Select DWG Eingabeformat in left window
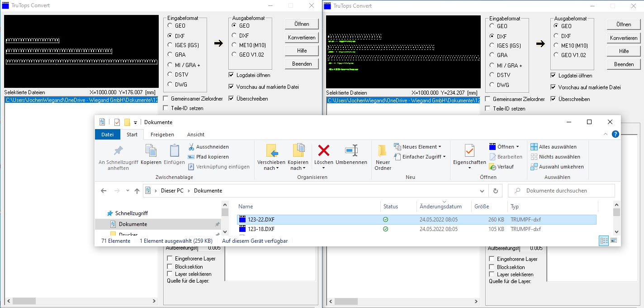The image size is (644, 308). pos(170,84)
